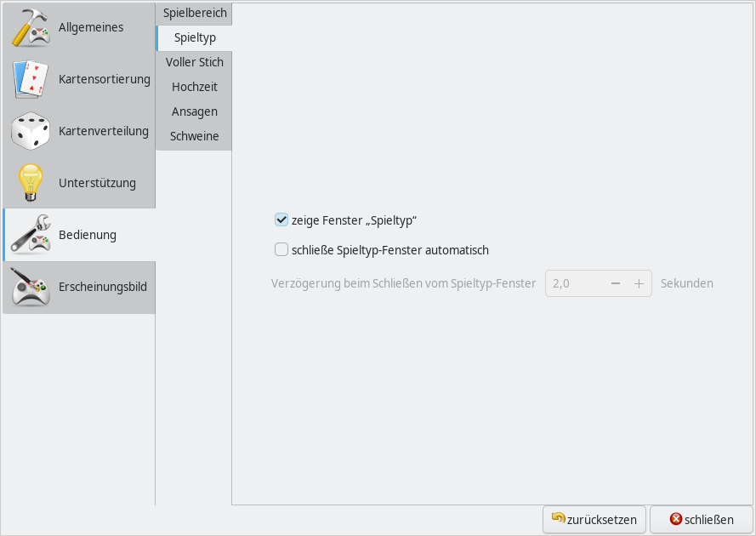The image size is (756, 536).
Task: Decrease the delay with minus button
Action: (x=616, y=283)
